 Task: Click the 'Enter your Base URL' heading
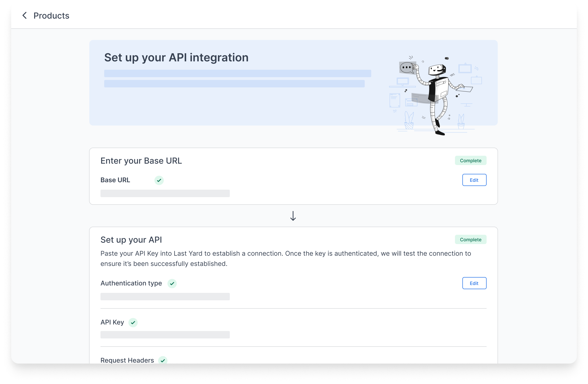click(x=141, y=161)
